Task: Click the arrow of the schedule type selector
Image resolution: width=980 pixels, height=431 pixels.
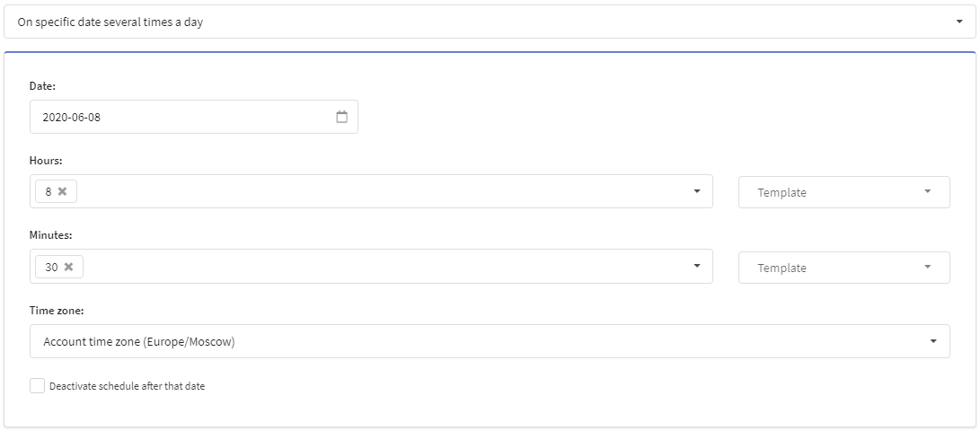Action: pyautogui.click(x=959, y=22)
